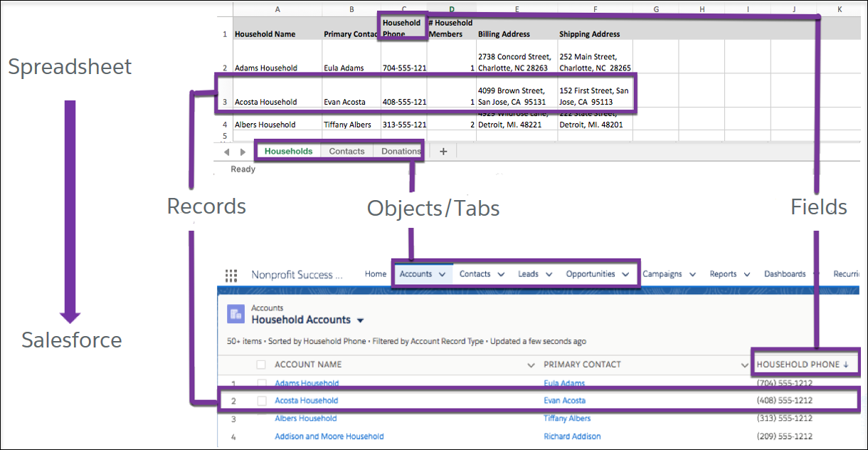Expand the Campaigns tab dropdown chevron

pyautogui.click(x=692, y=274)
